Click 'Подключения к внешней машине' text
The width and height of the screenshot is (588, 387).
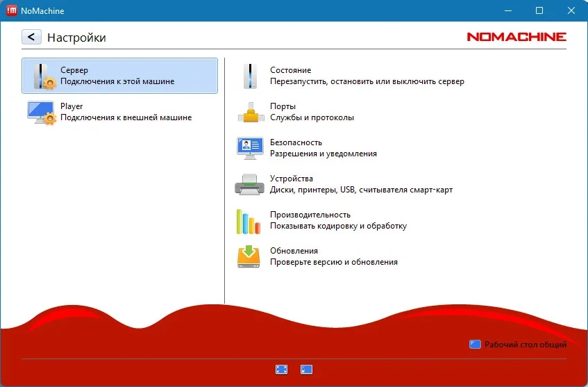coord(126,117)
